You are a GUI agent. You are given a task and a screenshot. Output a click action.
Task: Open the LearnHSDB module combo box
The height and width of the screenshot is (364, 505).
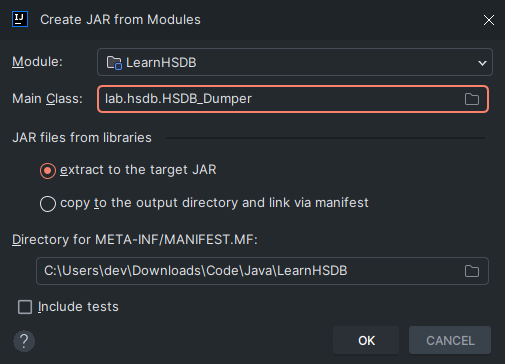(295, 62)
